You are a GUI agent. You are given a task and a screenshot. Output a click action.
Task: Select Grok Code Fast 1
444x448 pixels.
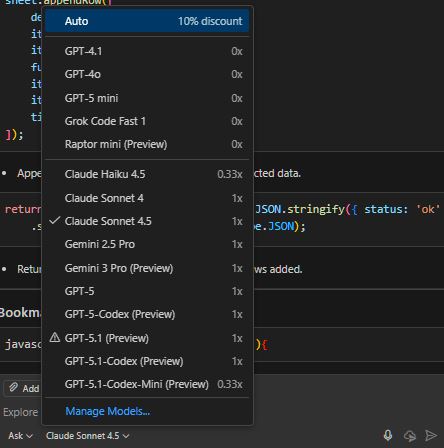pos(147,121)
